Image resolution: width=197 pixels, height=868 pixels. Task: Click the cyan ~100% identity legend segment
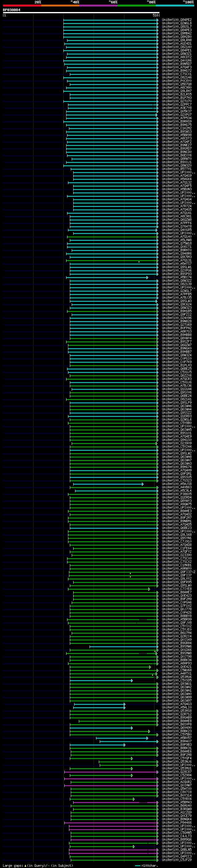click(175, 6)
